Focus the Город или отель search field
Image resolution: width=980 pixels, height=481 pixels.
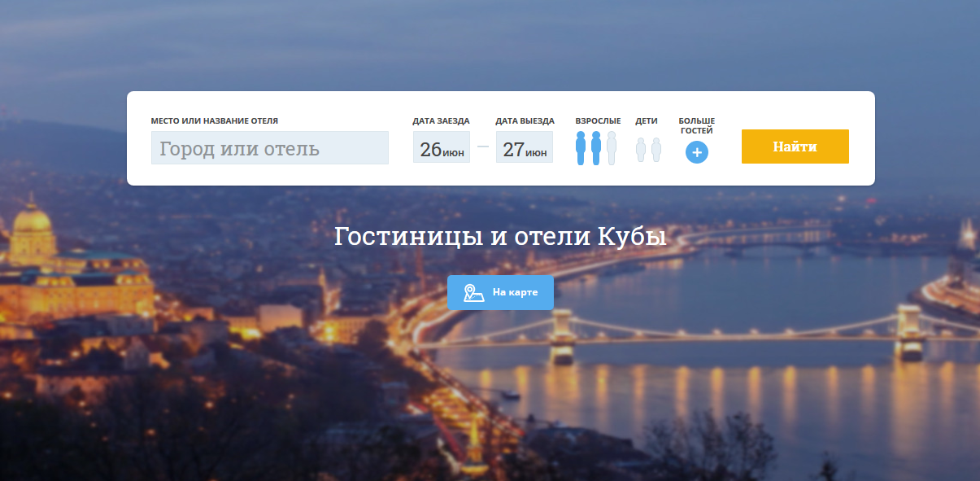(270, 148)
